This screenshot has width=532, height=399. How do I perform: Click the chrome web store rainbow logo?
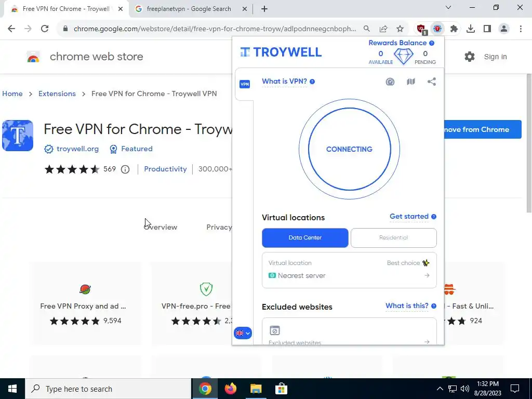pos(33,57)
